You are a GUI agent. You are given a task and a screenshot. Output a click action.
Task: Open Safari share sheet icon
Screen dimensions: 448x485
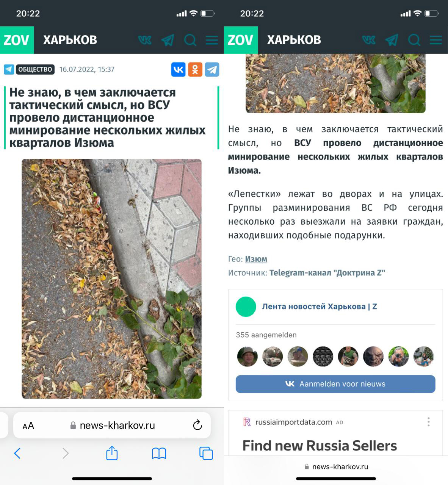tap(112, 453)
